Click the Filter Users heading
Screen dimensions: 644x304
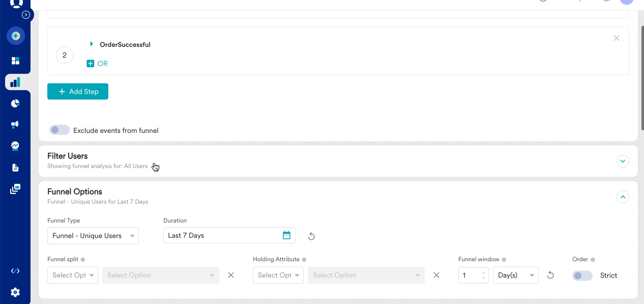tap(68, 156)
